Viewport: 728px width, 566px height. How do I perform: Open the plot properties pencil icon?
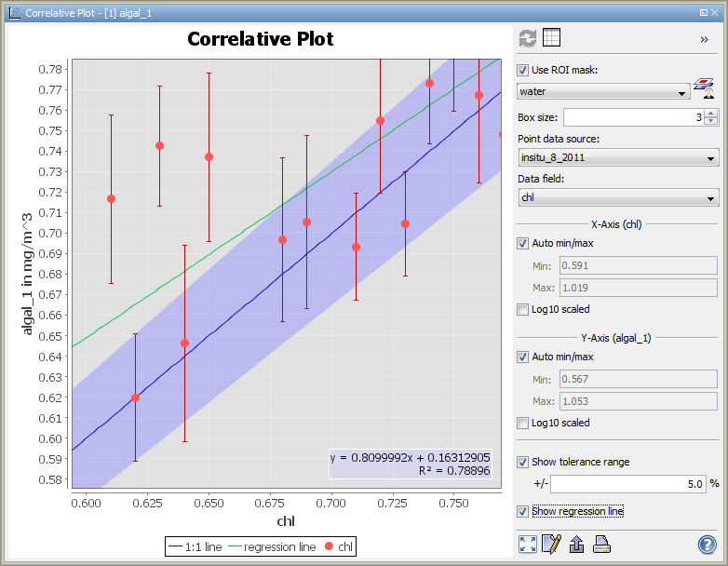coord(551,545)
